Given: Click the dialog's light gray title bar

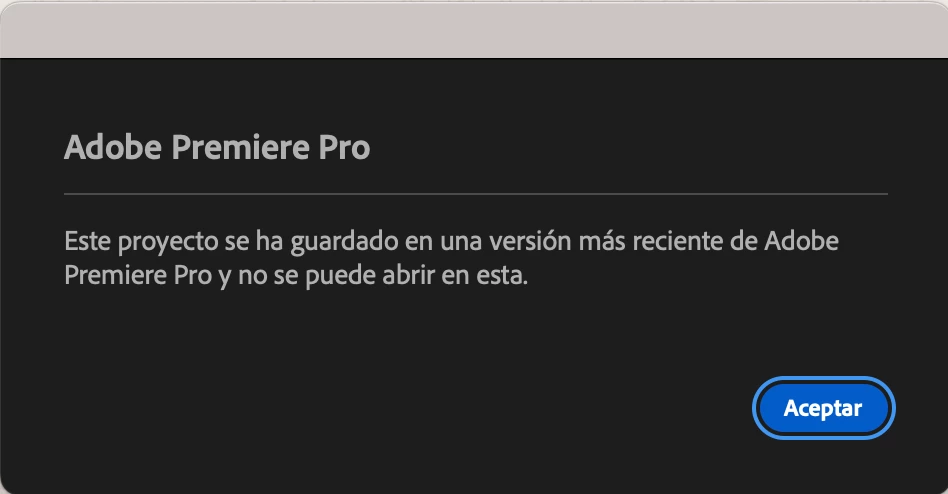Looking at the screenshot, I should point(474,30).
